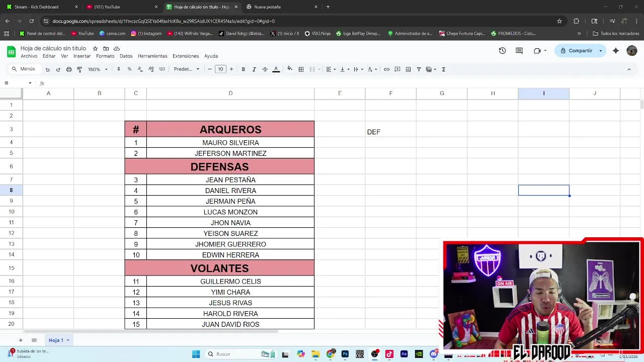Image resolution: width=644 pixels, height=362 pixels.
Task: Open the all sheets list
Action: click(x=34, y=340)
